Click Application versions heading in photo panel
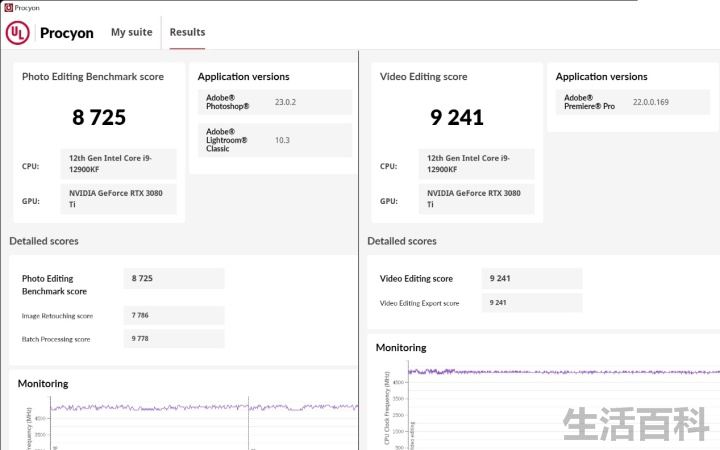 tap(243, 77)
